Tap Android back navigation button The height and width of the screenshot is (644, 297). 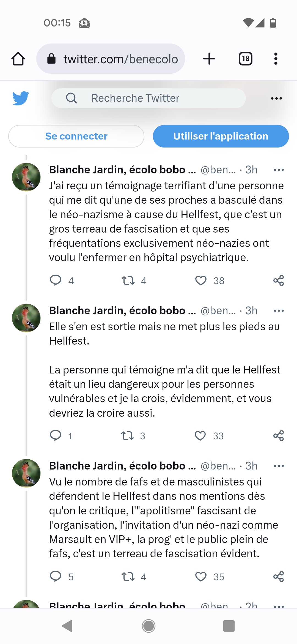[x=67, y=626]
